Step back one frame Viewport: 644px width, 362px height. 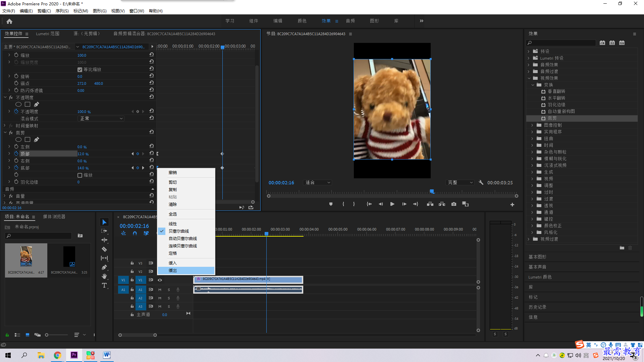(381, 204)
